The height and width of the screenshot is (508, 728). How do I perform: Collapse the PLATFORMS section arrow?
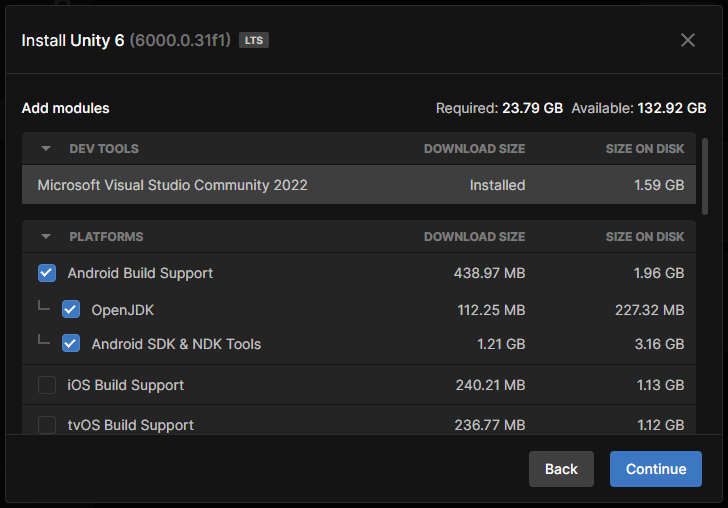click(46, 237)
